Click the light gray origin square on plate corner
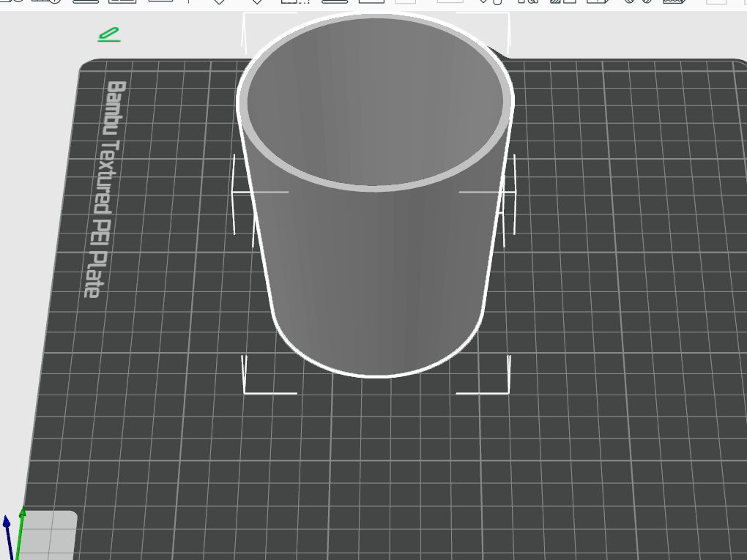The width and height of the screenshot is (747, 560). click(x=50, y=535)
